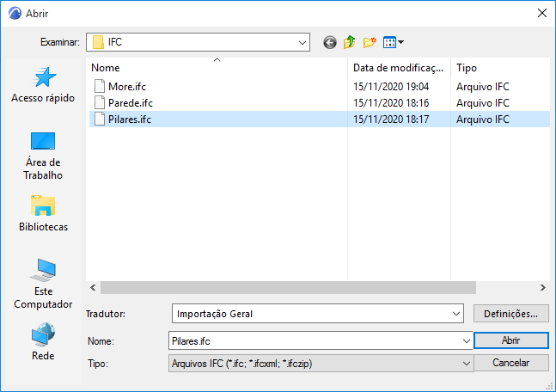This screenshot has width=556, height=392.
Task: Open translator Definições... button
Action: point(511,314)
